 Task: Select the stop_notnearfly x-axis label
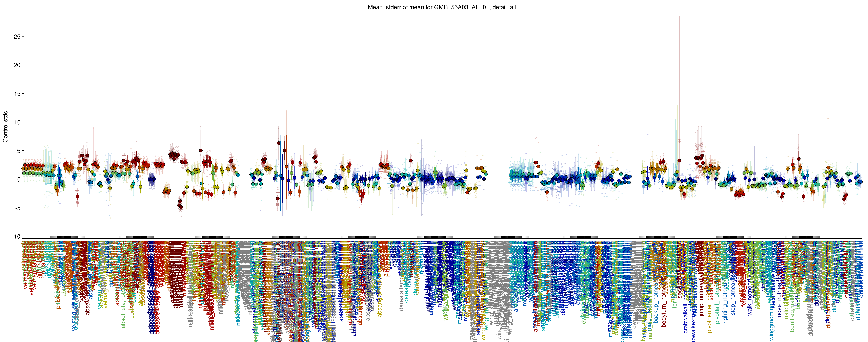[733, 296]
